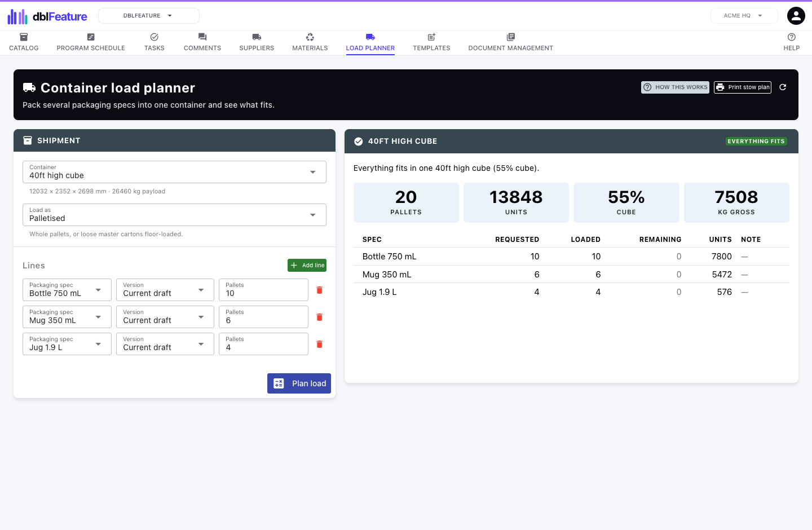This screenshot has height=530, width=812.
Task: Click the Plan load button
Action: click(299, 383)
